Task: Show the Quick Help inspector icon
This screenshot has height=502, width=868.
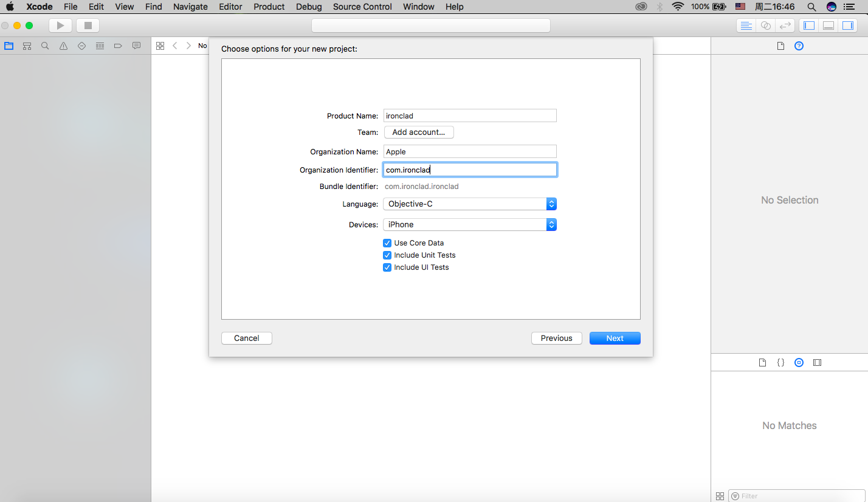Action: click(799, 46)
